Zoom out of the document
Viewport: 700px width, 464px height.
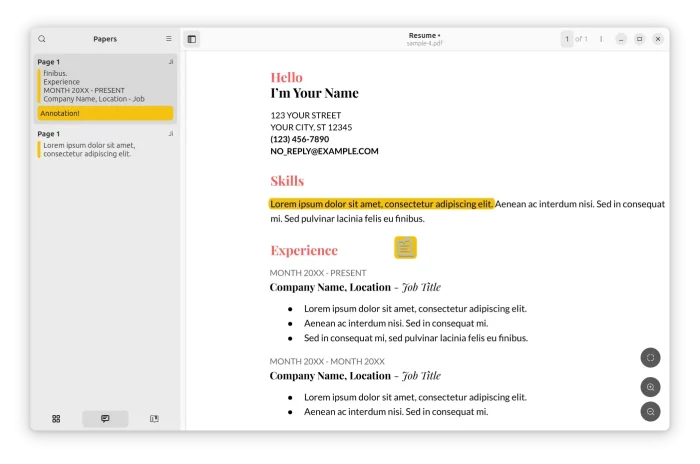point(650,412)
